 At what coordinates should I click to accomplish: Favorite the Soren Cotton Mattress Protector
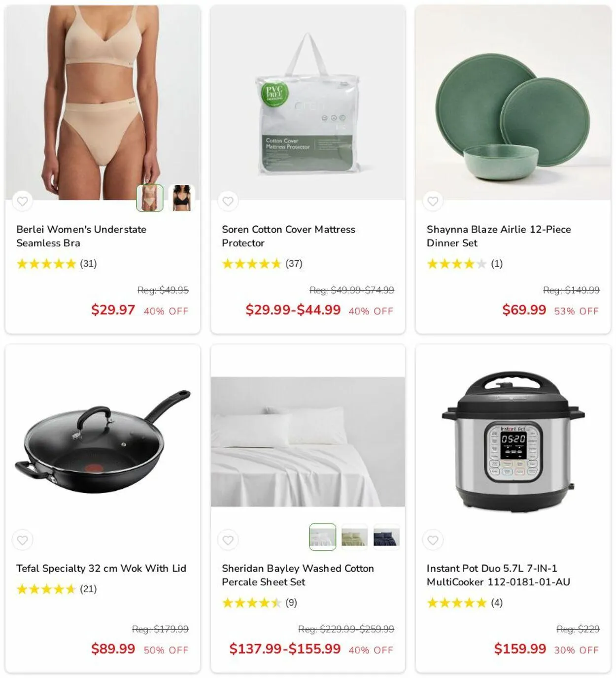coord(228,201)
